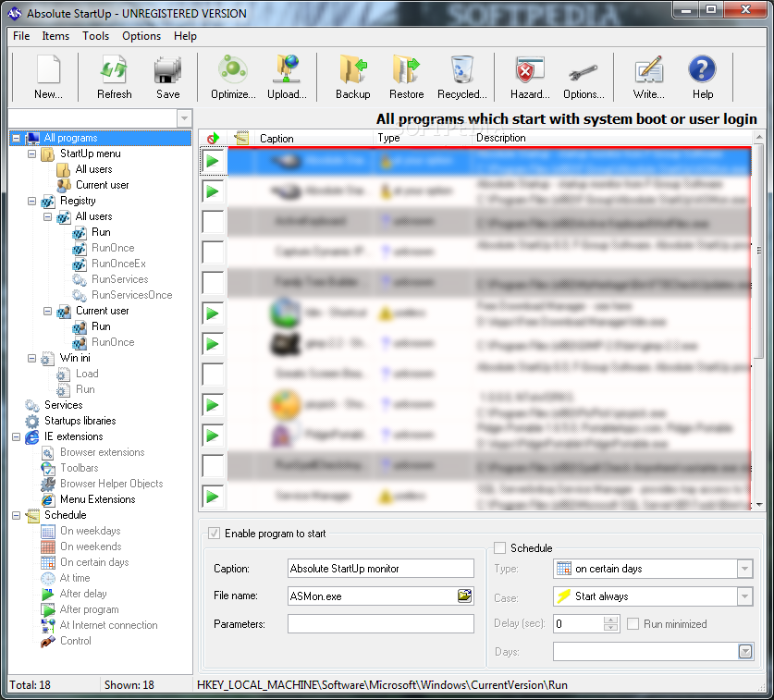Enable the third row's empty start box
The height and width of the screenshot is (700, 774).
click(x=213, y=222)
